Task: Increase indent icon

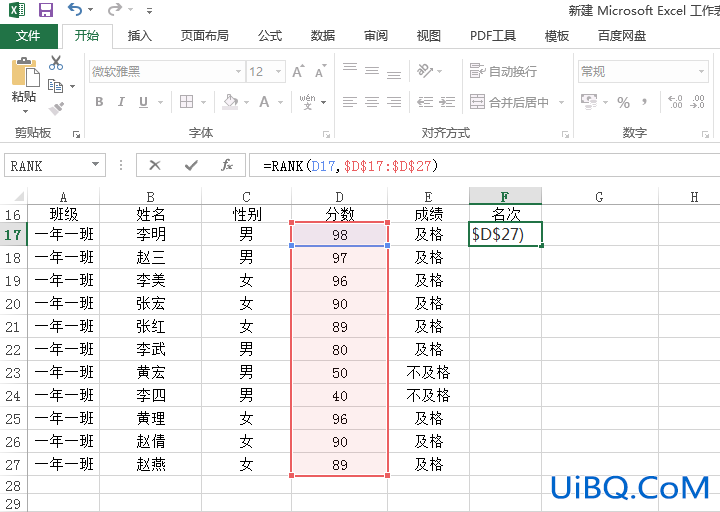Action: point(447,101)
